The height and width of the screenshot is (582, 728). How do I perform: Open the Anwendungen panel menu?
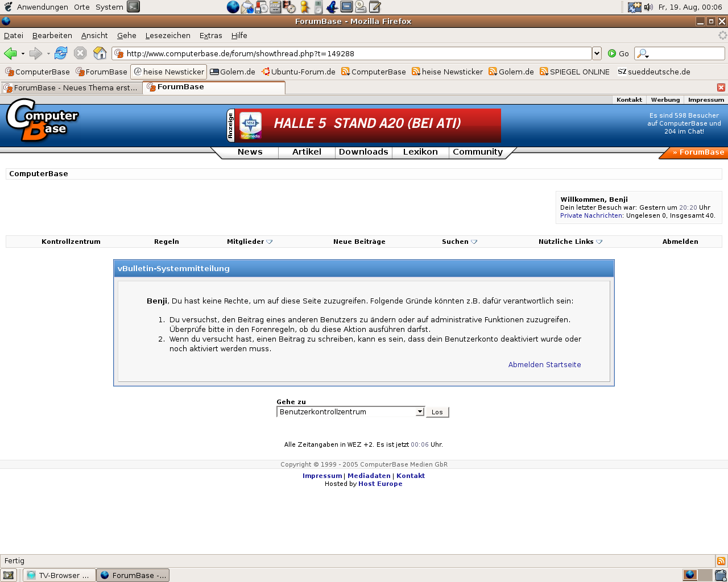click(42, 7)
